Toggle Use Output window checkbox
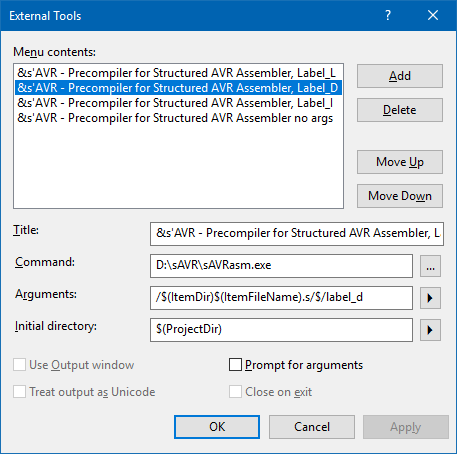The image size is (457, 454). click(19, 365)
